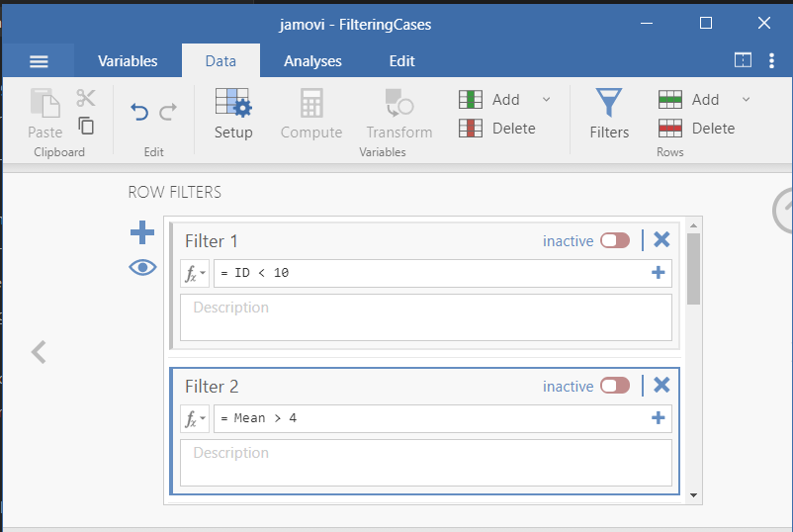Go to the Edit tab
This screenshot has height=532, width=793.
[401, 61]
